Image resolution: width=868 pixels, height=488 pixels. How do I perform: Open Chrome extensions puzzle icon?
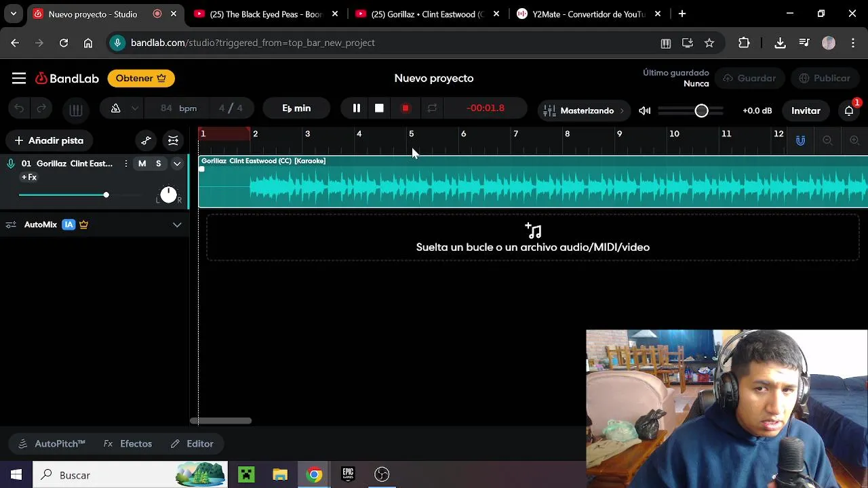(x=744, y=43)
